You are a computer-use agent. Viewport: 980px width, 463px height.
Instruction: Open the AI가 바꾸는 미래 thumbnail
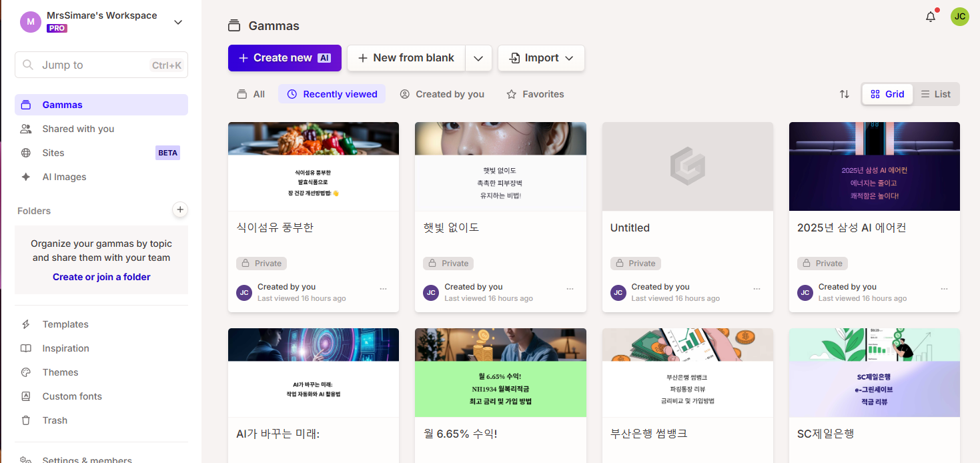[314, 373]
